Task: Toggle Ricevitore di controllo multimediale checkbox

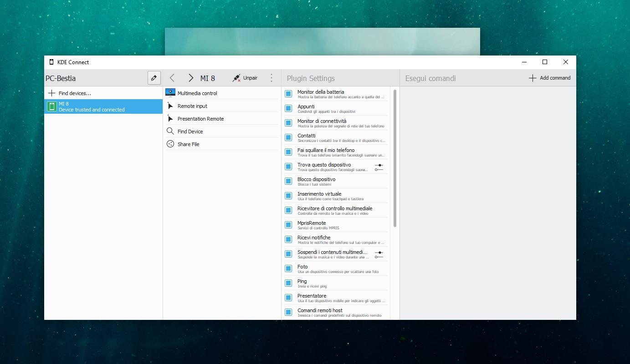Action: pos(288,210)
